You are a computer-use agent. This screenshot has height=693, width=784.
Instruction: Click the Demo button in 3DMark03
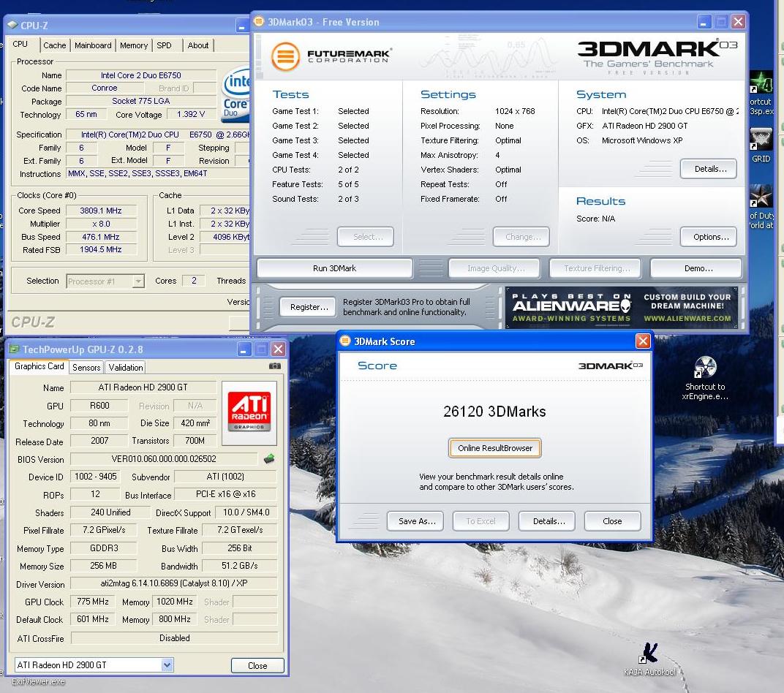[696, 268]
